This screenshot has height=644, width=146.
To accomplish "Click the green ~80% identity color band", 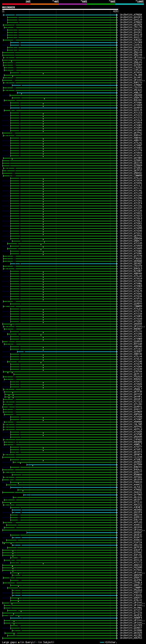I will coord(101,4).
